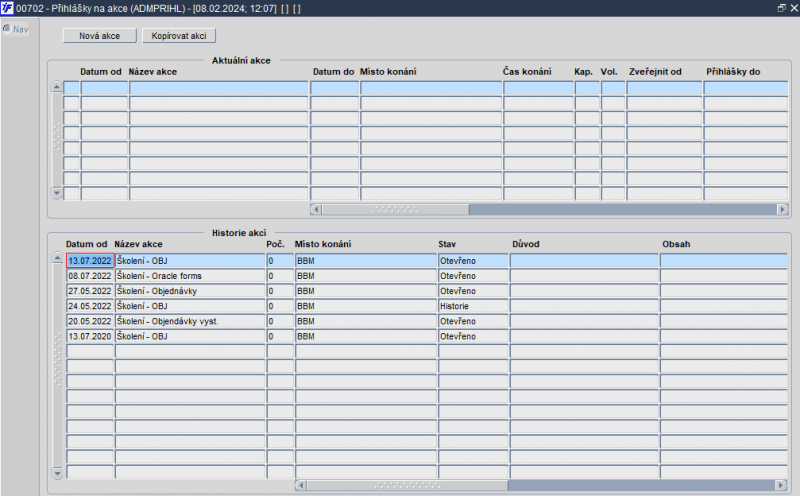
Task: Click the Nová akce button
Action: 99,36
